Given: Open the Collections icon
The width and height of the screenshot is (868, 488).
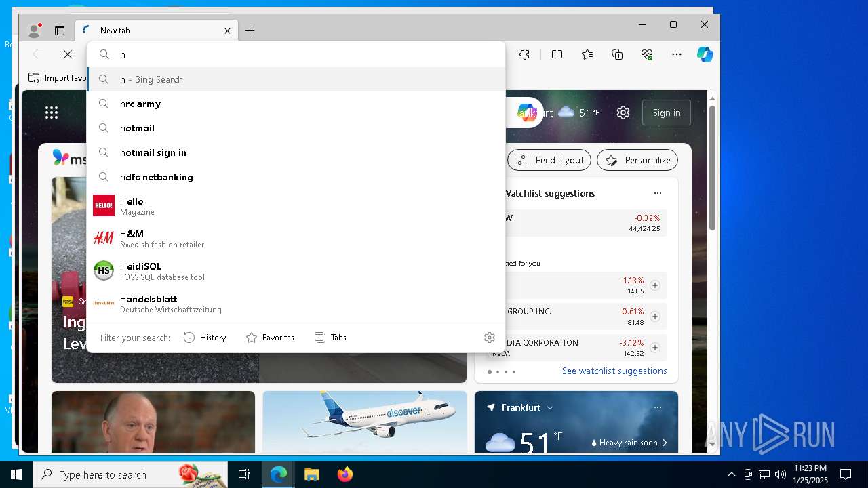Looking at the screenshot, I should click(x=617, y=54).
